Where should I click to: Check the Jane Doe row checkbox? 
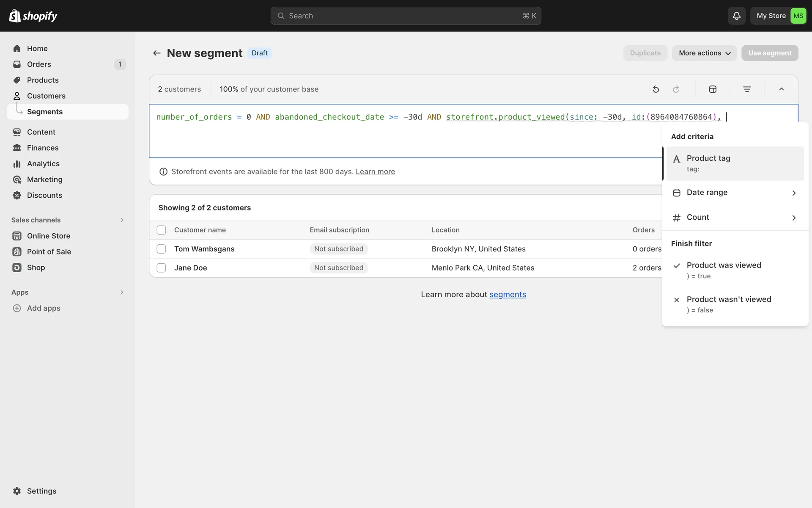click(161, 268)
